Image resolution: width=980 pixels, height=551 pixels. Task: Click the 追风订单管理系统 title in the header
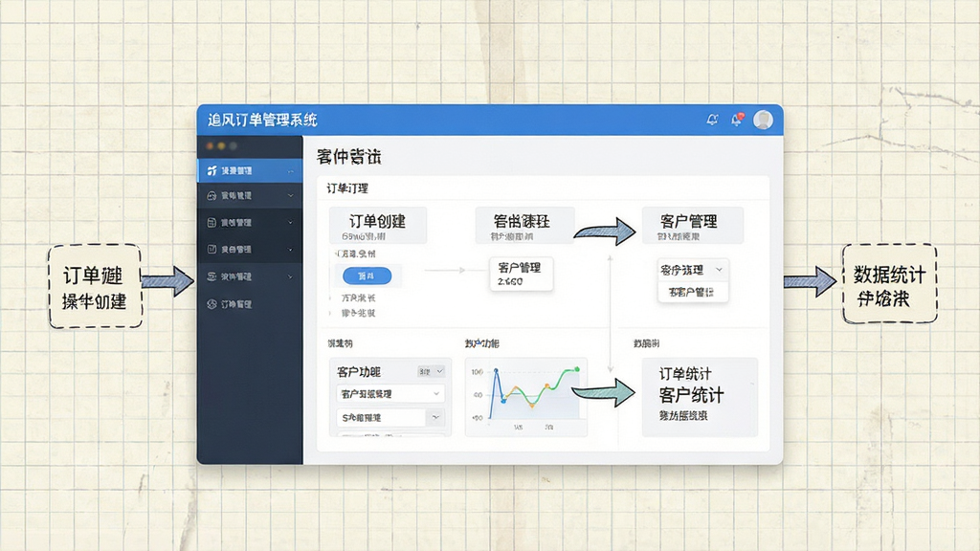point(262,120)
